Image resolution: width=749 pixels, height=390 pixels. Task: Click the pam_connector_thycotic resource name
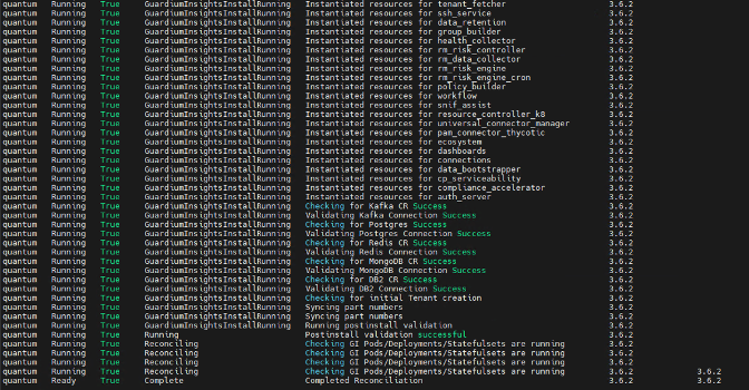pyautogui.click(x=491, y=133)
